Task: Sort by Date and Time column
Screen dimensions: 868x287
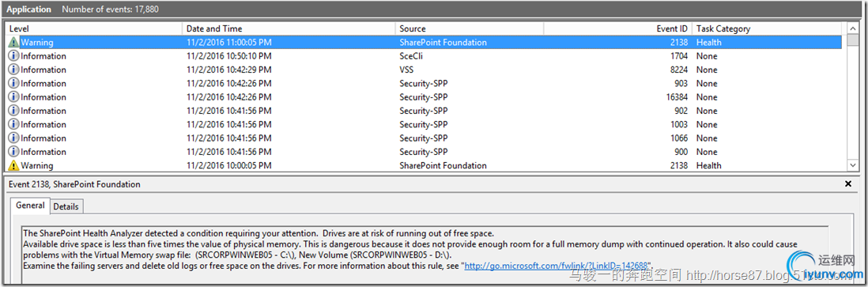Action: click(x=289, y=28)
